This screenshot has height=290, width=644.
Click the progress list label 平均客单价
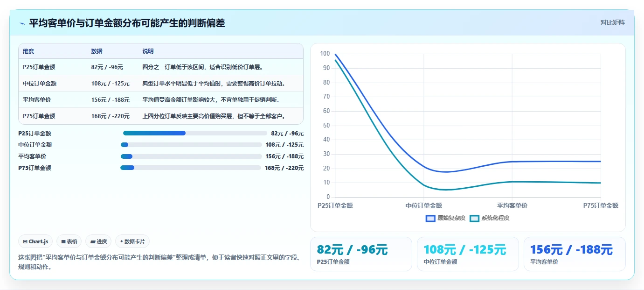(32, 156)
